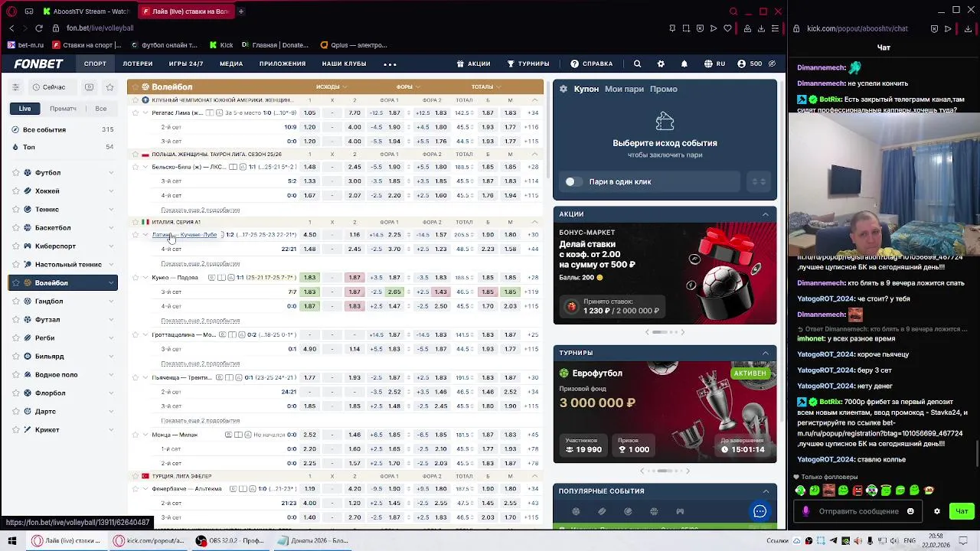Favorite Футбол with its star
This screenshot has width=980, height=551.
click(15, 173)
